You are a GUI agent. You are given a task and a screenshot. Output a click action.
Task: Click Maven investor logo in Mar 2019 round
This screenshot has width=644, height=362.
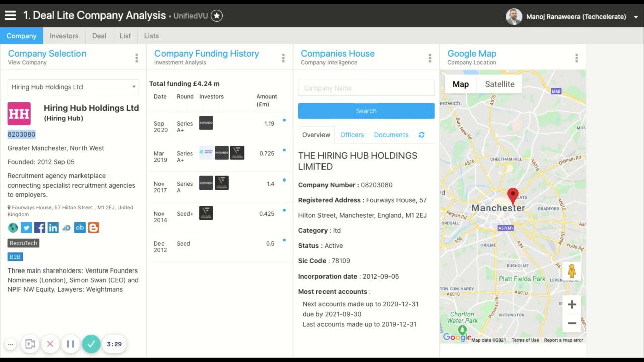click(x=222, y=153)
